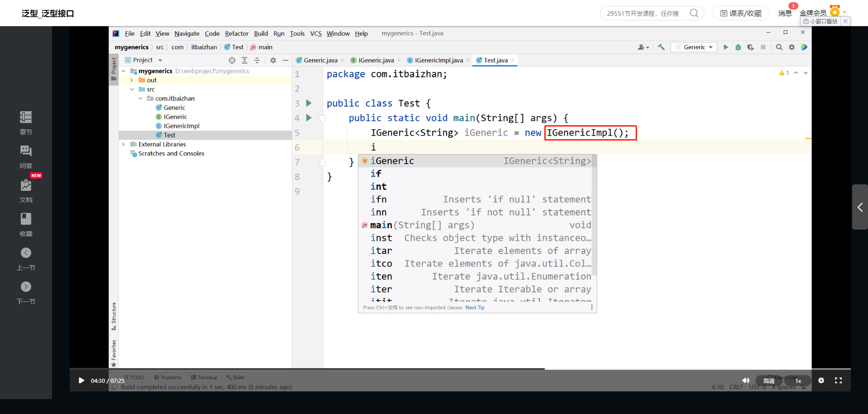This screenshot has height=414, width=868.
Task: Open the 文档 documents sidebar icon
Action: tap(26, 191)
